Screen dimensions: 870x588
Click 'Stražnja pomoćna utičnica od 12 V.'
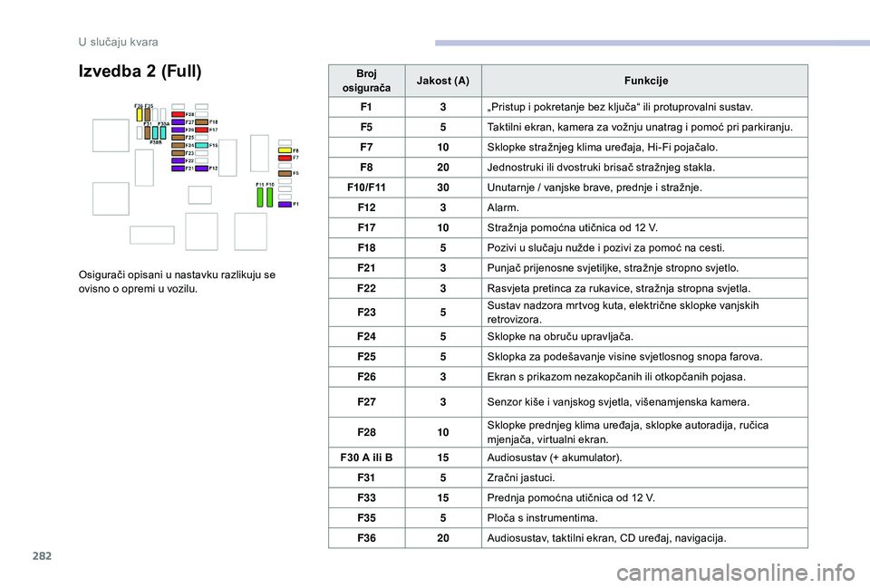pos(572,227)
